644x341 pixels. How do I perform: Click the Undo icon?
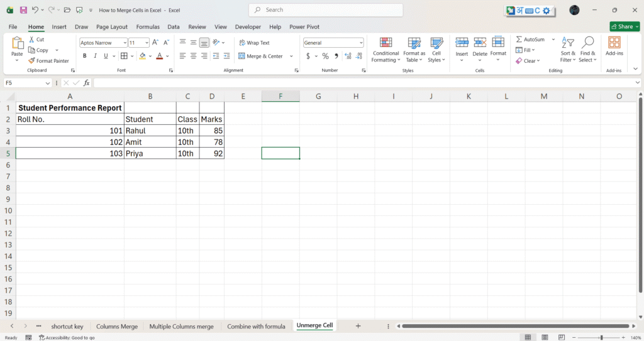(35, 10)
